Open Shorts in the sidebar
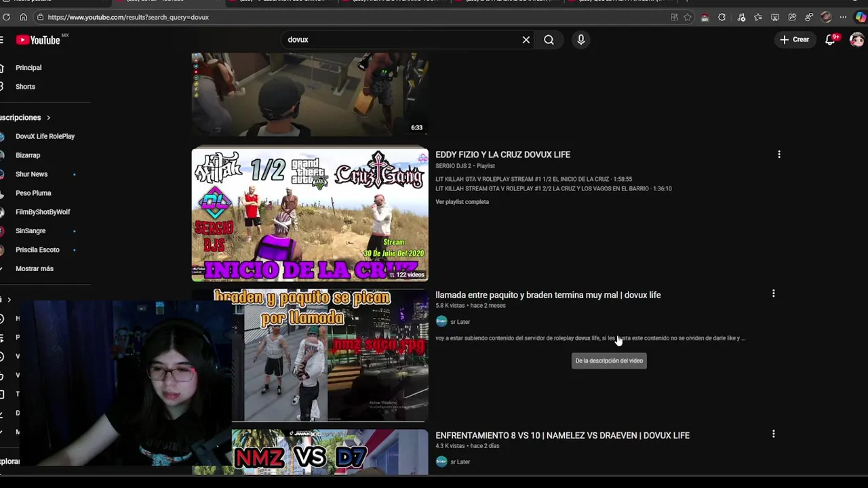868x488 pixels. (25, 87)
